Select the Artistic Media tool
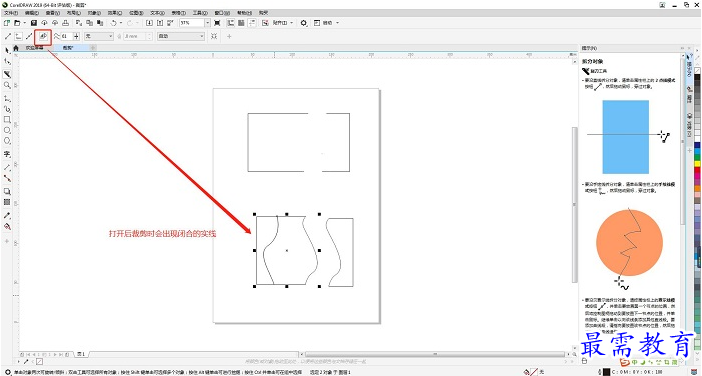 tap(7, 109)
